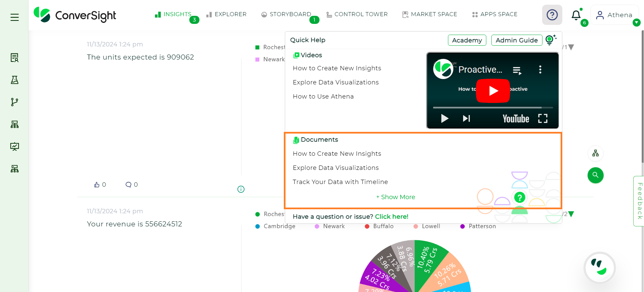Open the Storyboard tab
This screenshot has height=292, width=644.
286,14
